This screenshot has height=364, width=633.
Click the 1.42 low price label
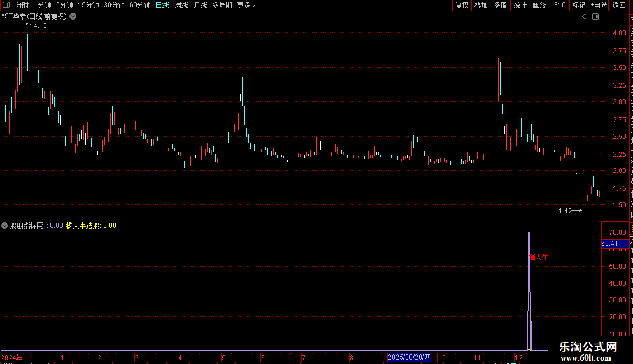click(565, 211)
